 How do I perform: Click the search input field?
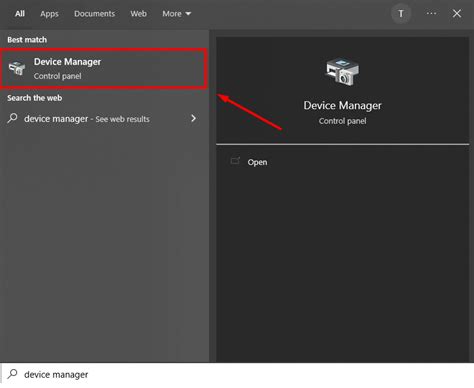point(237,374)
